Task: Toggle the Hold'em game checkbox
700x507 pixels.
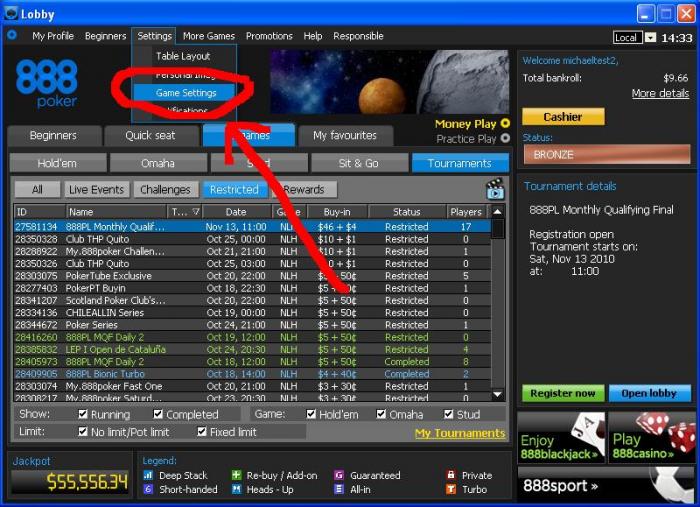Action: click(x=311, y=414)
